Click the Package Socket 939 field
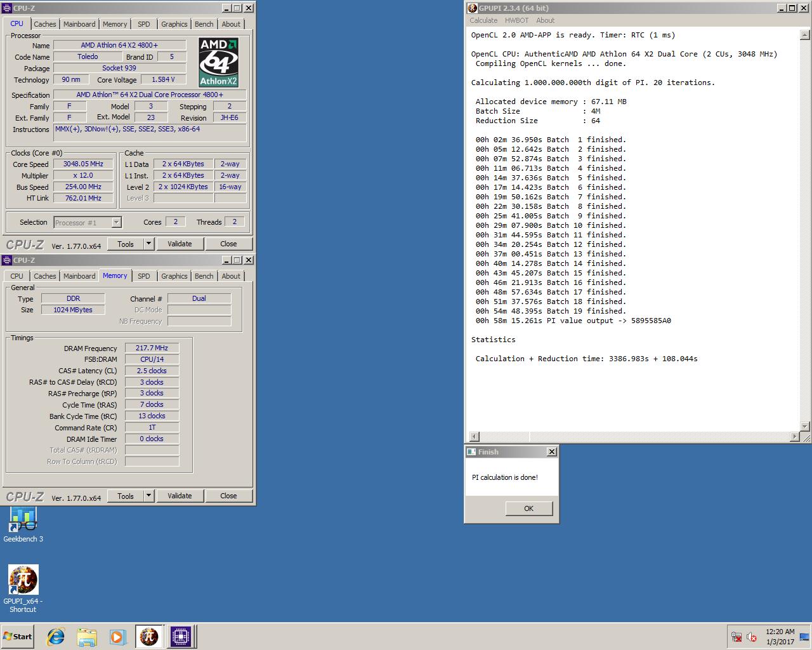 pos(119,68)
